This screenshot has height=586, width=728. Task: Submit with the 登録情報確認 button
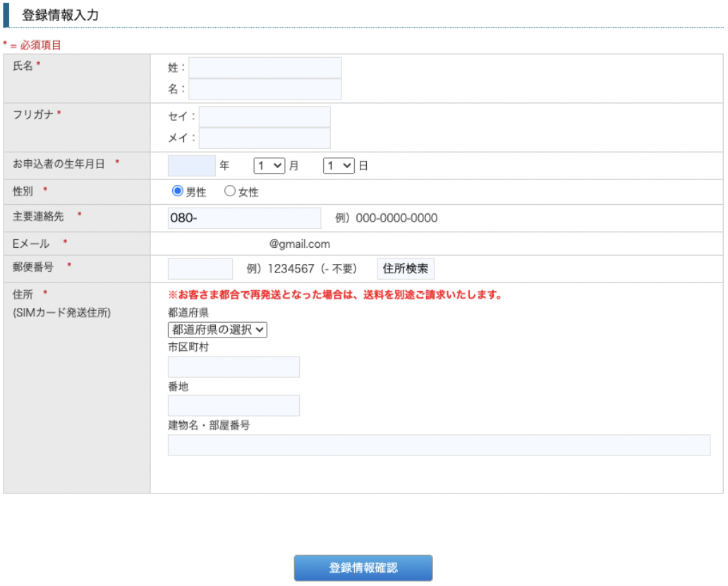point(363,568)
